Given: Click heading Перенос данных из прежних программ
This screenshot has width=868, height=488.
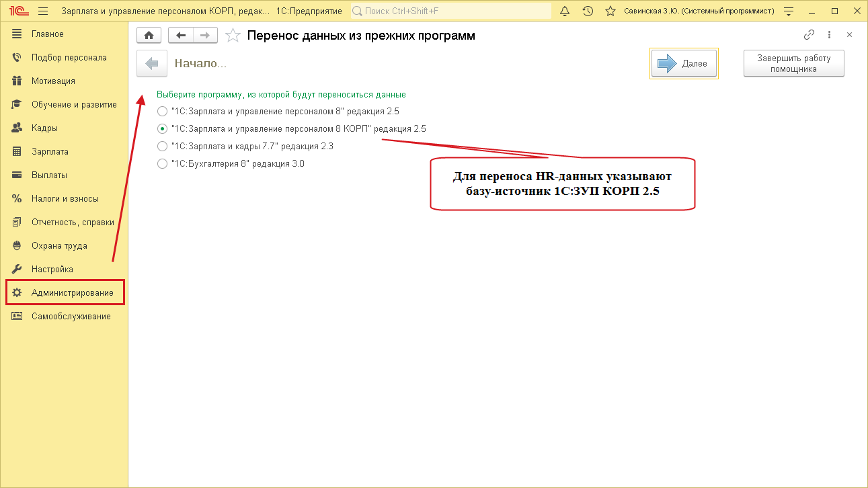Looking at the screenshot, I should pyautogui.click(x=361, y=36).
